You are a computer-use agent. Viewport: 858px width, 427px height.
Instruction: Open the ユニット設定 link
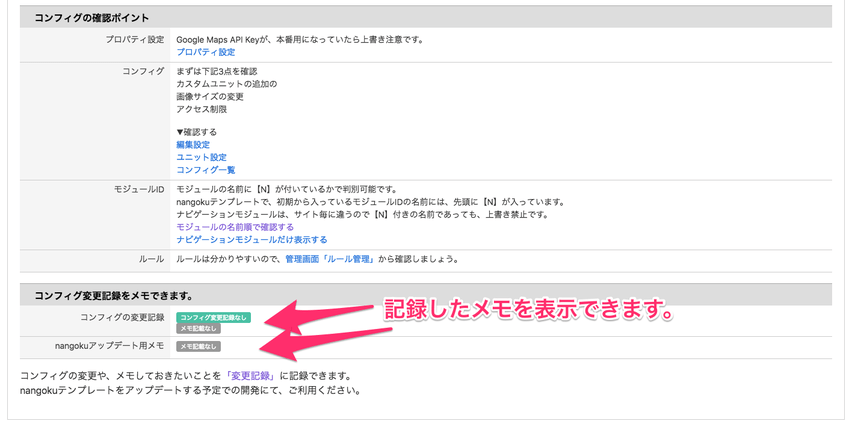tap(201, 157)
